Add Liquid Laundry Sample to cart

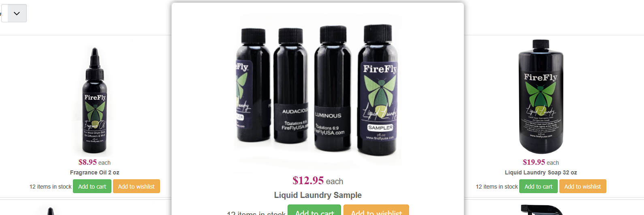pyautogui.click(x=314, y=210)
